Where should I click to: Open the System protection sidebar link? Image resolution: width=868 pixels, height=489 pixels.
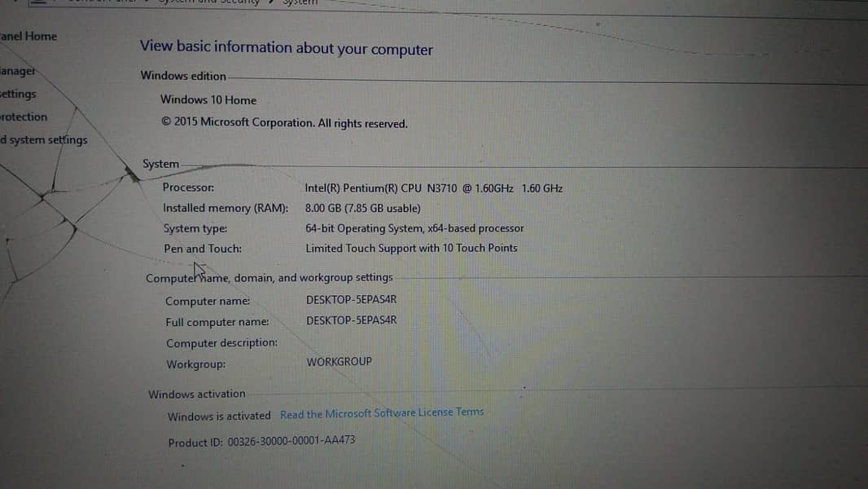pos(24,117)
